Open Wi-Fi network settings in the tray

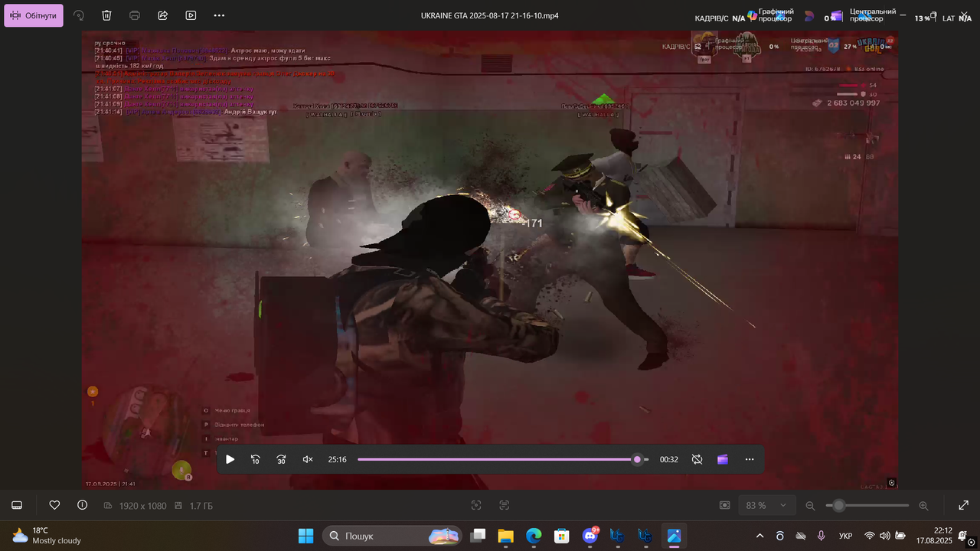pos(870,536)
